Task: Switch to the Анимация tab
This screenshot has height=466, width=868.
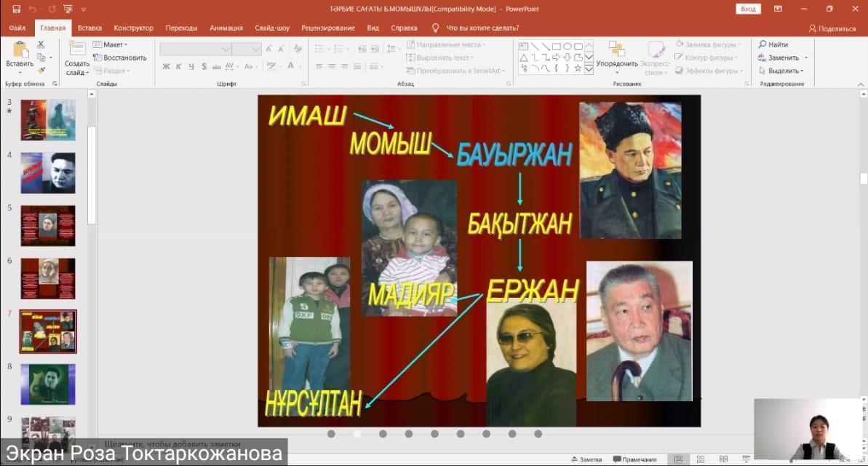Action: pos(226,28)
